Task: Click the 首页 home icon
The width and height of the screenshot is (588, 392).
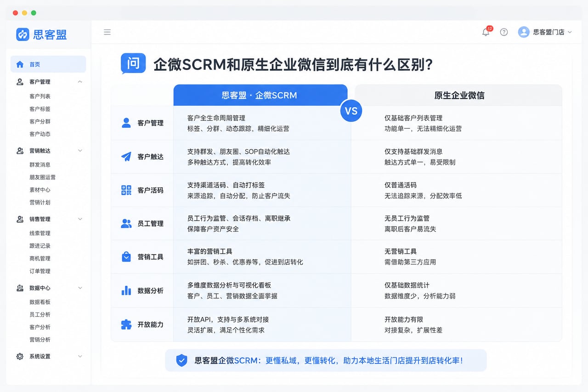Action: (20, 64)
